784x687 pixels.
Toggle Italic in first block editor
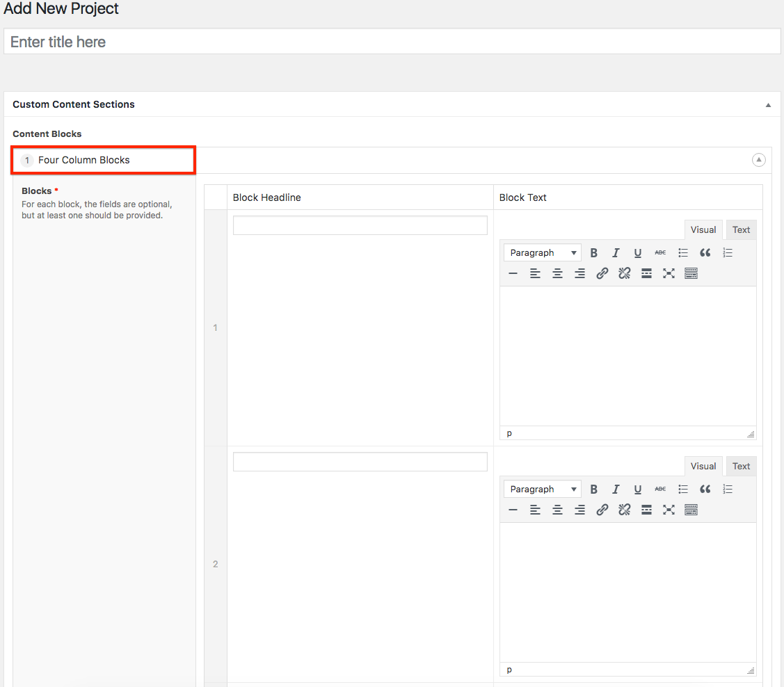click(x=616, y=253)
